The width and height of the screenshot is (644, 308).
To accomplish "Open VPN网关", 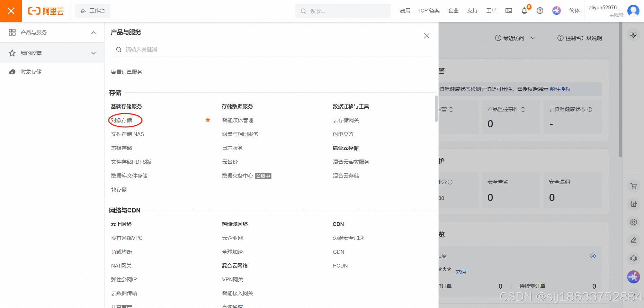I will click(x=232, y=280).
